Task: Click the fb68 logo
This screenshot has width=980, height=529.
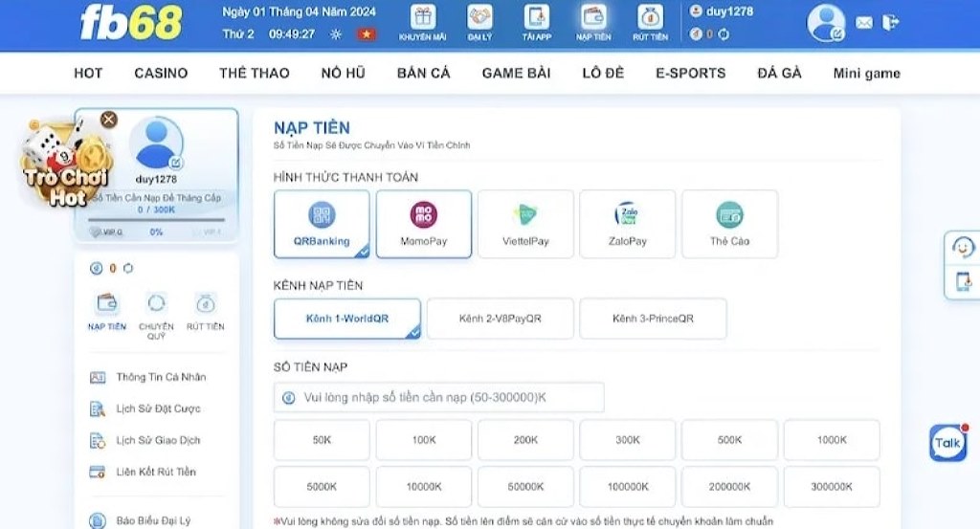Action: pos(130,23)
